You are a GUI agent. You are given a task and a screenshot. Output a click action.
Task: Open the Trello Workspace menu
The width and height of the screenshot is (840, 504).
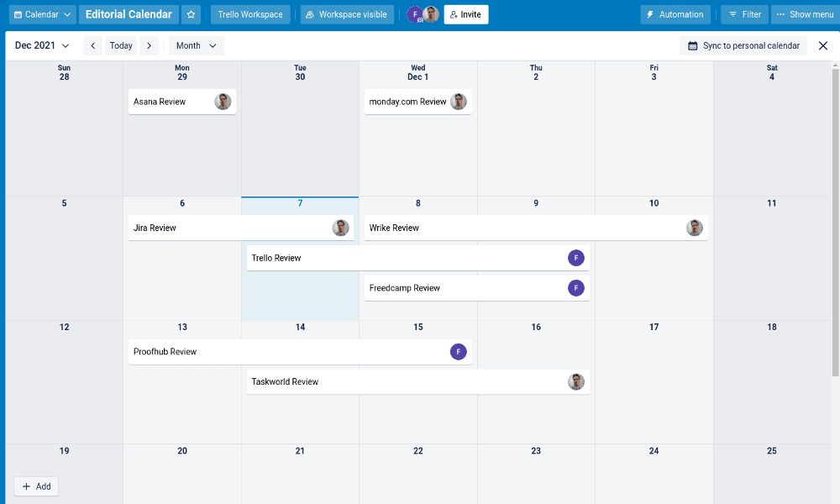pyautogui.click(x=251, y=14)
